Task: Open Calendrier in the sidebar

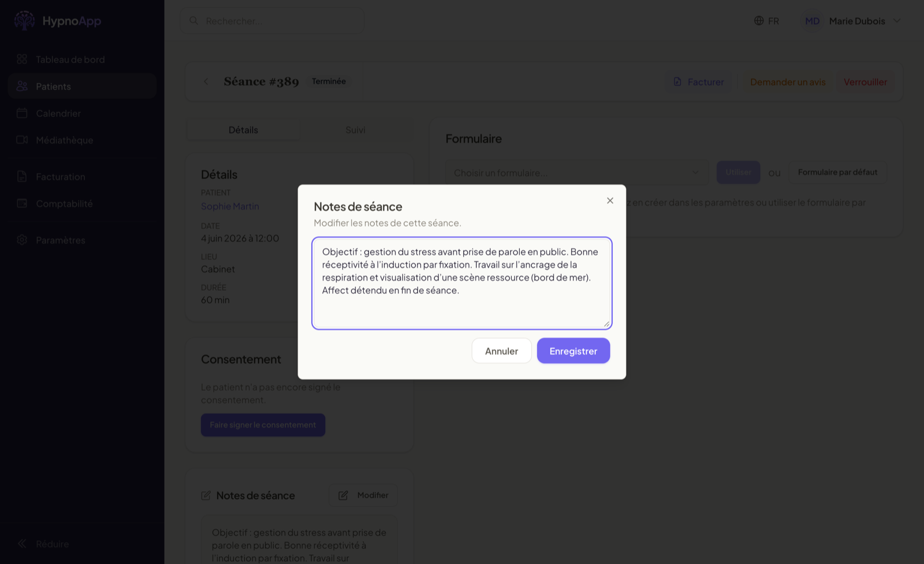Action: (x=82, y=113)
